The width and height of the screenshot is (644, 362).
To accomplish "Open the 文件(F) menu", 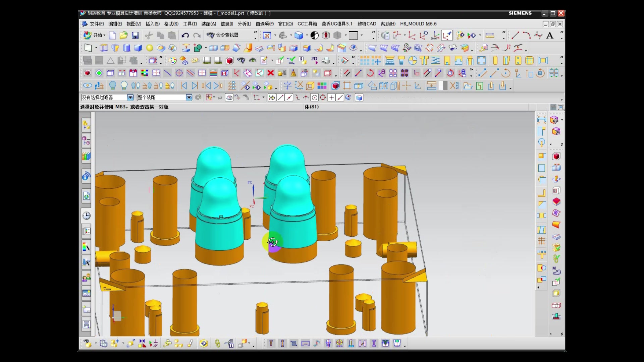I will tap(97, 24).
